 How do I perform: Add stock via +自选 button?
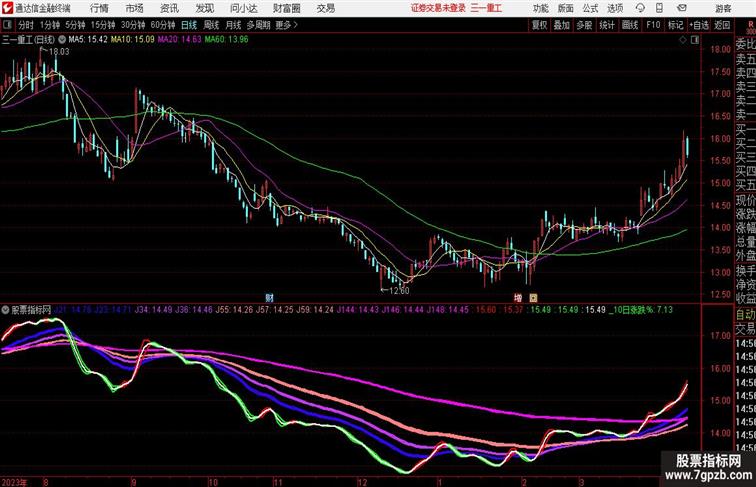pos(699,25)
